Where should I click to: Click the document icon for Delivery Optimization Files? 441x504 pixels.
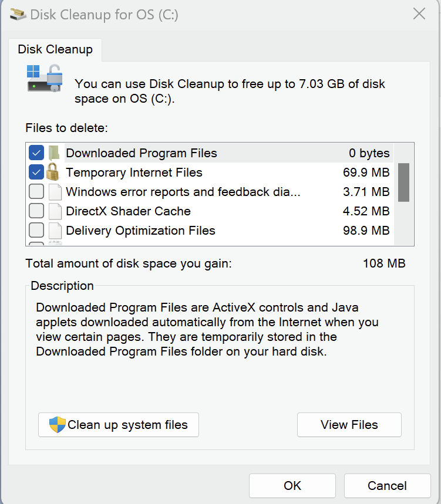55,231
